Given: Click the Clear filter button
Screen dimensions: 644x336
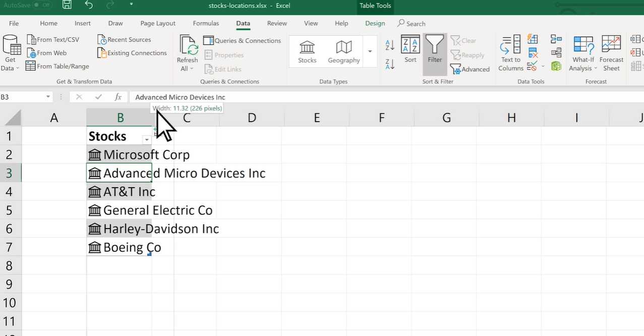Looking at the screenshot, I should (463, 41).
